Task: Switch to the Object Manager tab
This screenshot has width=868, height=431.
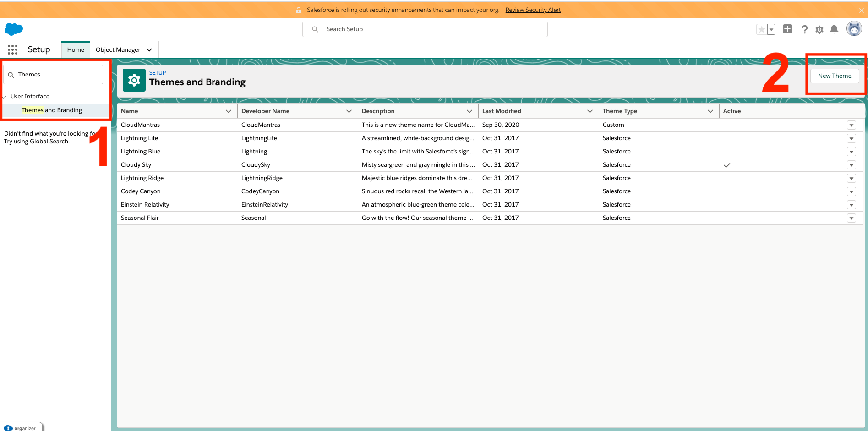Action: coord(118,49)
